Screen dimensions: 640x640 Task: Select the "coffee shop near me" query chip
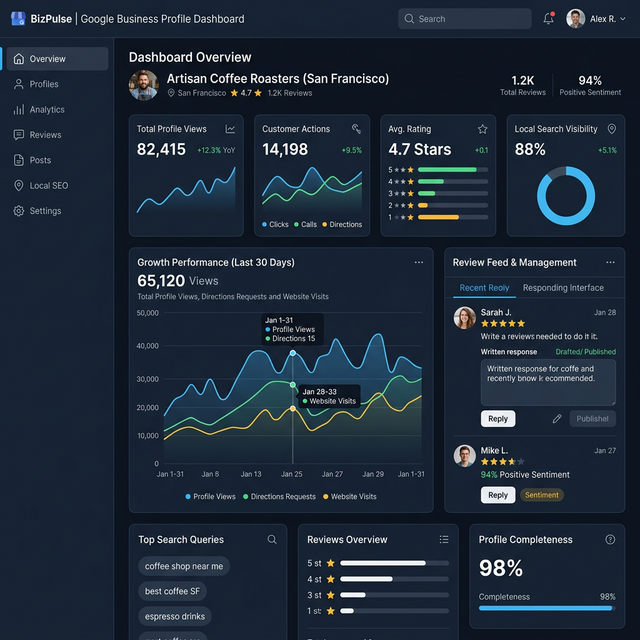click(x=184, y=566)
